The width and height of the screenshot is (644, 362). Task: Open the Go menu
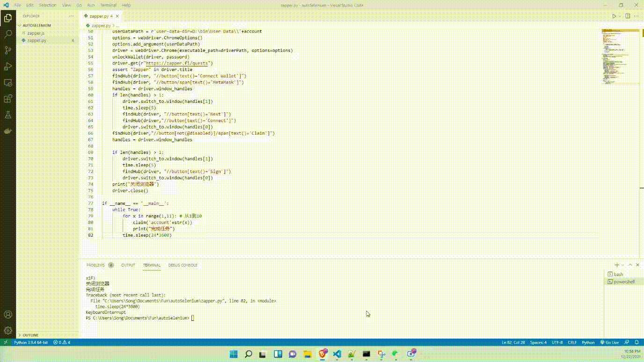[x=79, y=5]
